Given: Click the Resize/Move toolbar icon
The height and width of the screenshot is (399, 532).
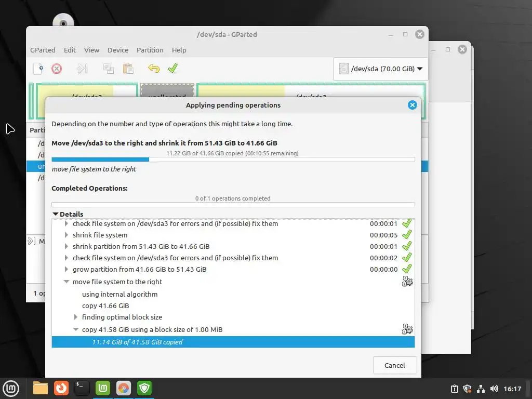Looking at the screenshot, I should tap(82, 69).
